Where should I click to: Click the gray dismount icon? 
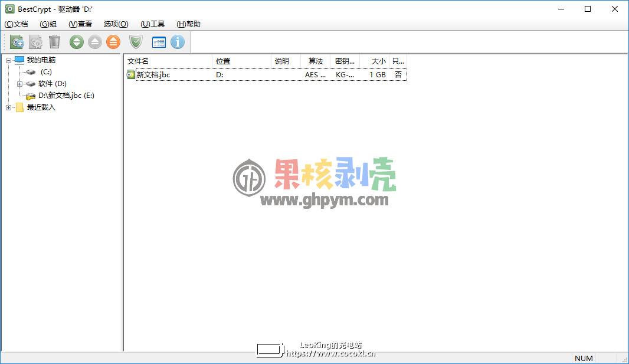coord(95,42)
